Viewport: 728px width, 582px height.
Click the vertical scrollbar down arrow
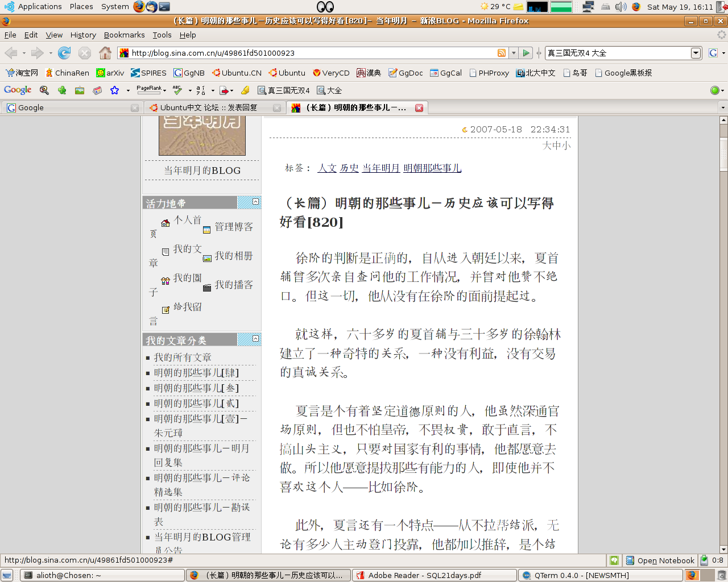(x=723, y=549)
